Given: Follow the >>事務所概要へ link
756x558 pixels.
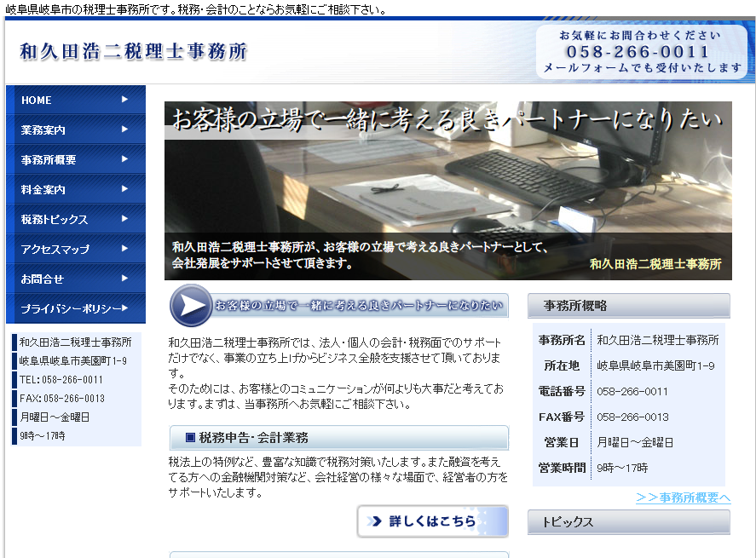Looking at the screenshot, I should (x=683, y=498).
